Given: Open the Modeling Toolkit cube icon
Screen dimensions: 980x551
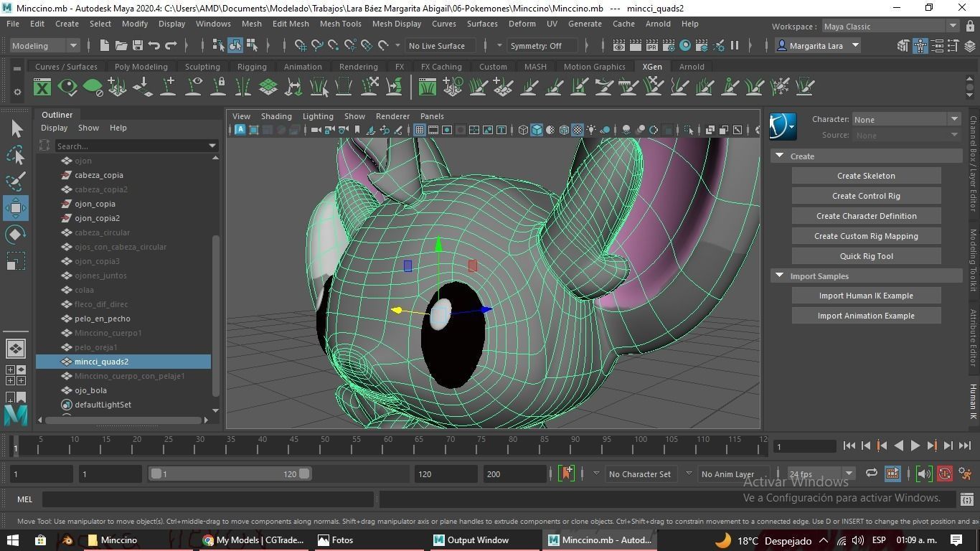Looking at the screenshot, I should [x=904, y=46].
